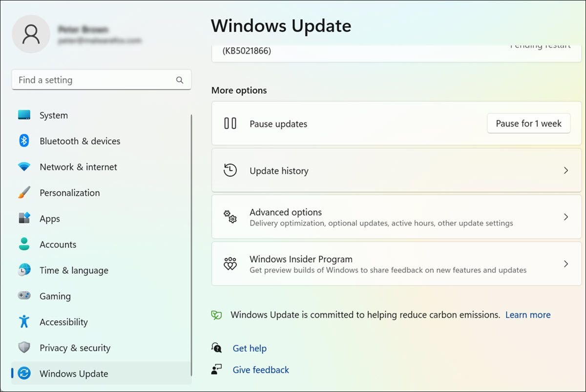Click the search magnifier icon

pyautogui.click(x=180, y=80)
